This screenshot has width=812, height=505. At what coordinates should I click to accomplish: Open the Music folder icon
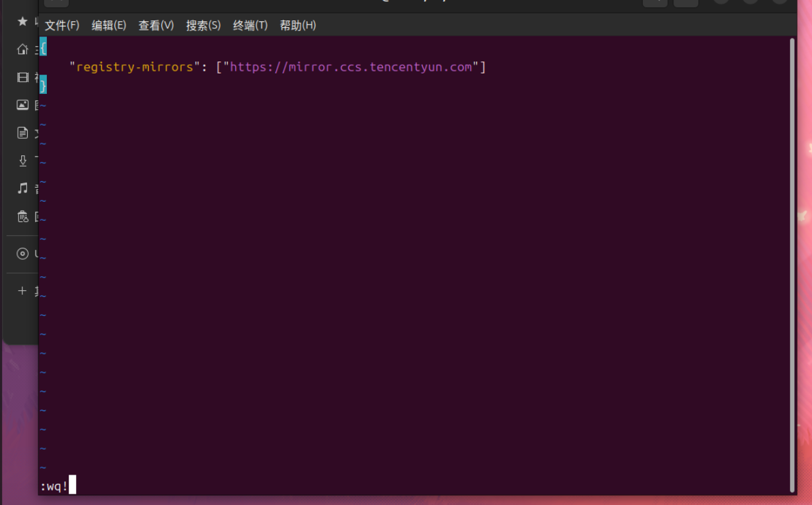click(x=22, y=188)
